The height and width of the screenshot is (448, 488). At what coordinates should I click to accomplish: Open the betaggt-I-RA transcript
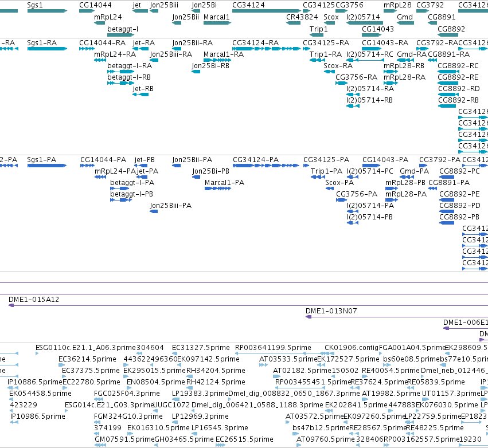click(121, 72)
